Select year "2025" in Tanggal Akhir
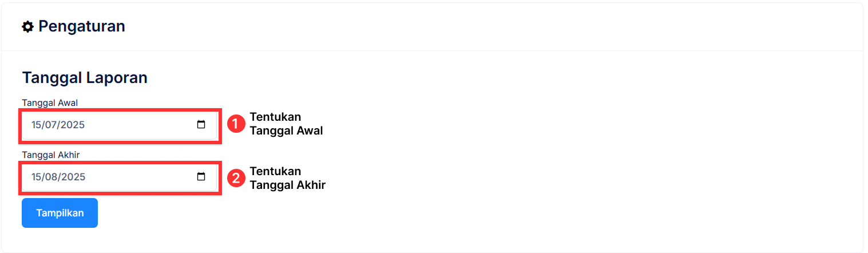 pyautogui.click(x=73, y=177)
